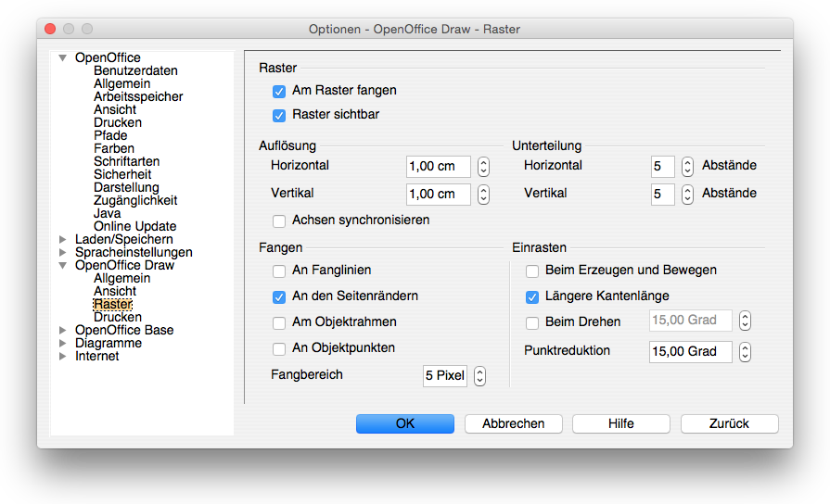Select Schriftarten tree item

click(126, 161)
